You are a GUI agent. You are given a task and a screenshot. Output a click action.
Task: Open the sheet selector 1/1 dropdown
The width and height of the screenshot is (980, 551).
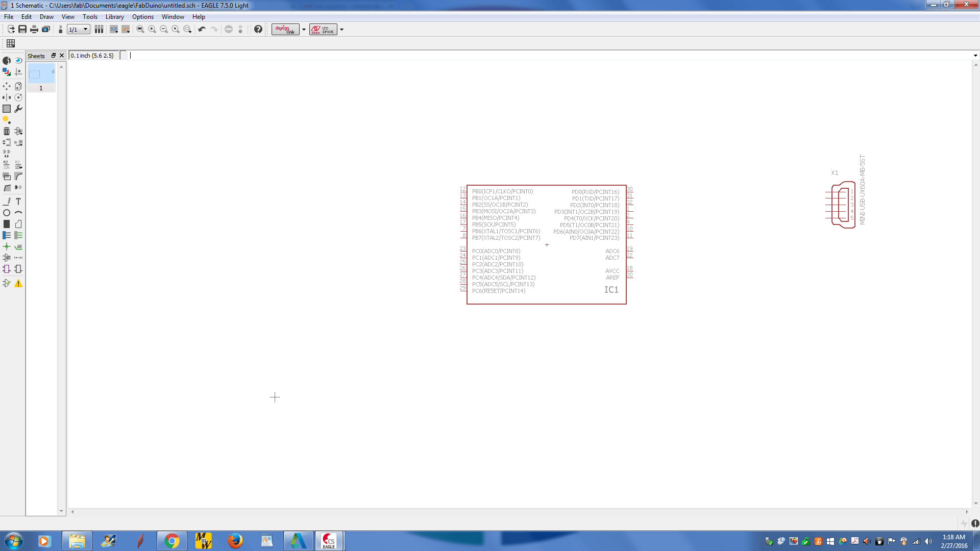click(x=79, y=29)
